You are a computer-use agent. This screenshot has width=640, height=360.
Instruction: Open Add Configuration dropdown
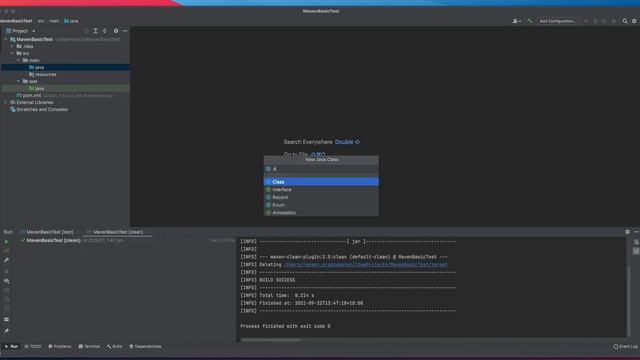[x=558, y=21]
